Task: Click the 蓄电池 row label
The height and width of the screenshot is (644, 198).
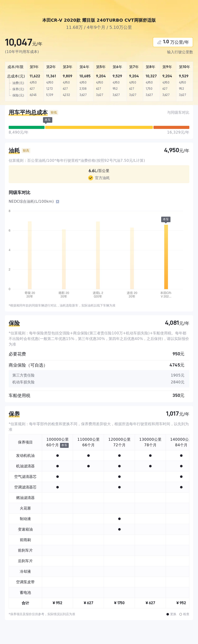Action: (25, 593)
